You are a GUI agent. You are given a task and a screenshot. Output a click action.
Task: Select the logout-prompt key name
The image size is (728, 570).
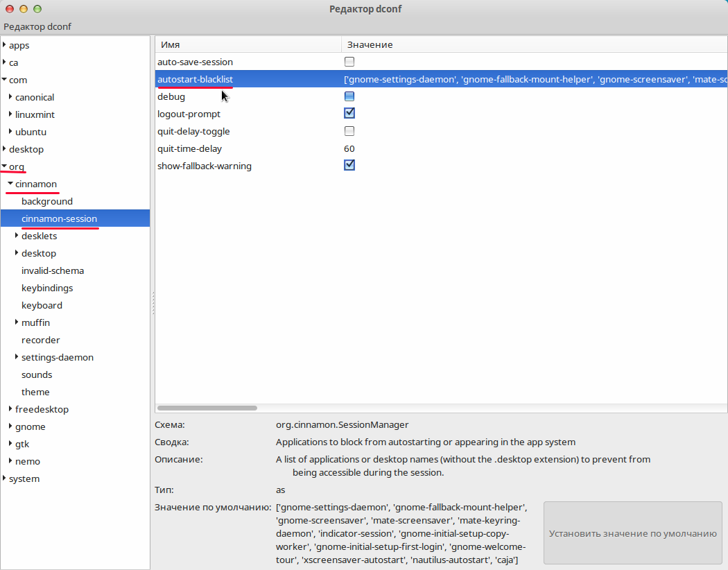pos(189,114)
